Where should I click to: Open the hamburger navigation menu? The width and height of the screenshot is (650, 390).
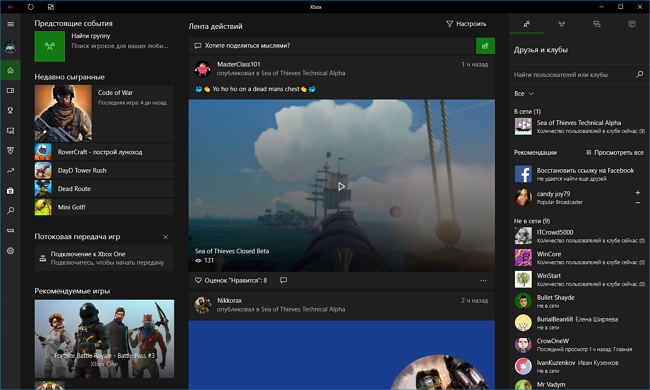pyautogui.click(x=10, y=24)
